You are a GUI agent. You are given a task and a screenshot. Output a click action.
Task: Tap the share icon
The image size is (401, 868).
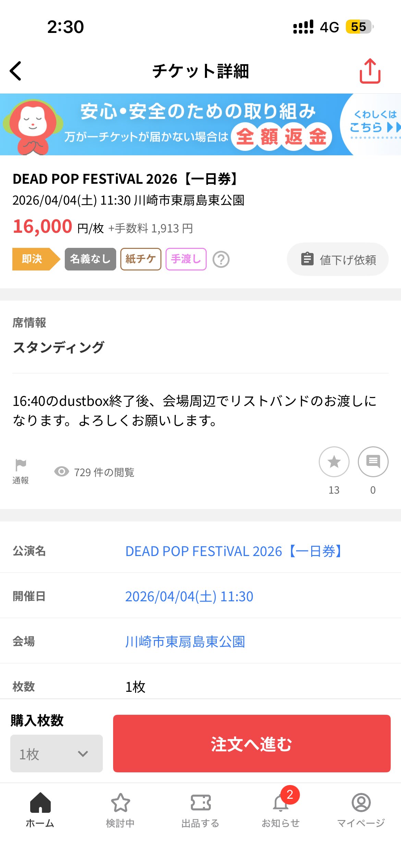(x=370, y=71)
